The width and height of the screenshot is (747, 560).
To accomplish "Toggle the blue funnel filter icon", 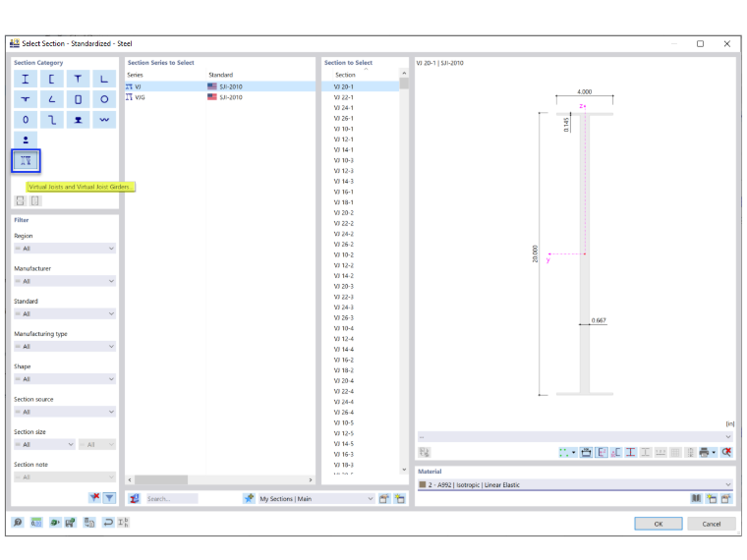I will tap(109, 498).
